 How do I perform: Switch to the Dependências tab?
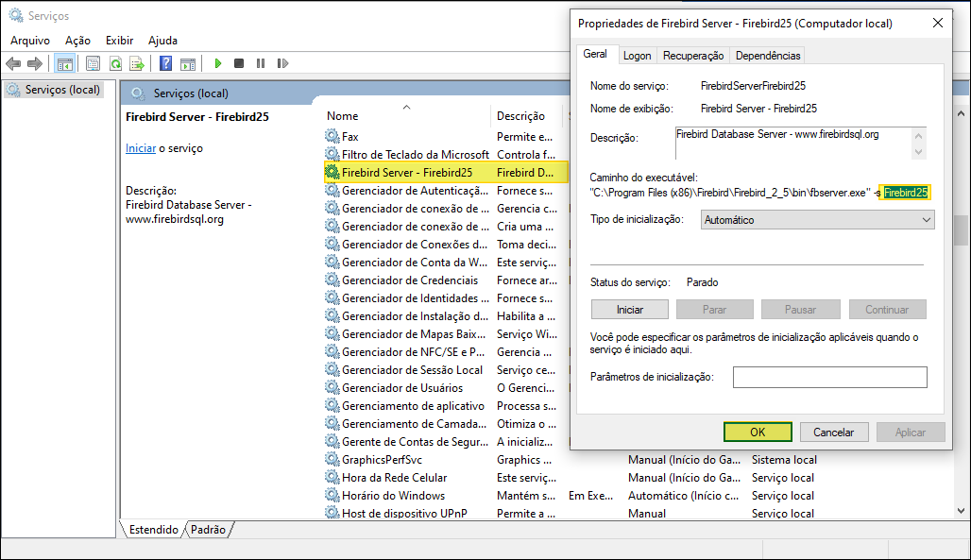[768, 56]
